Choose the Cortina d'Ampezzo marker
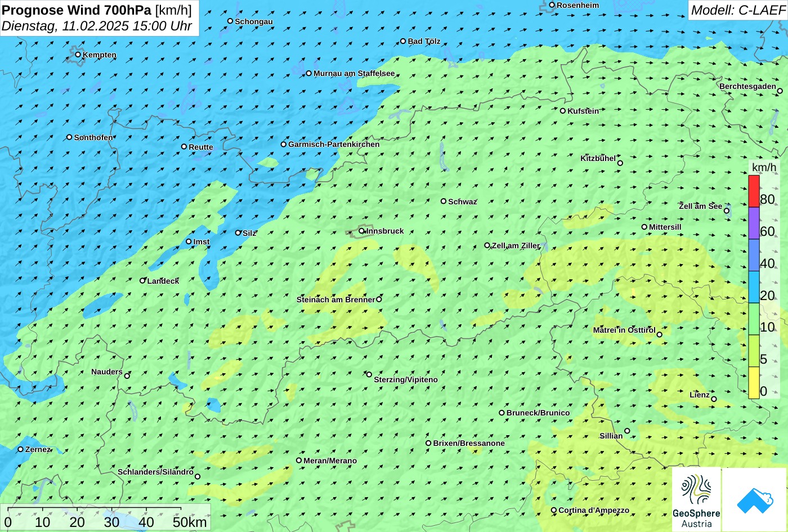 click(554, 511)
